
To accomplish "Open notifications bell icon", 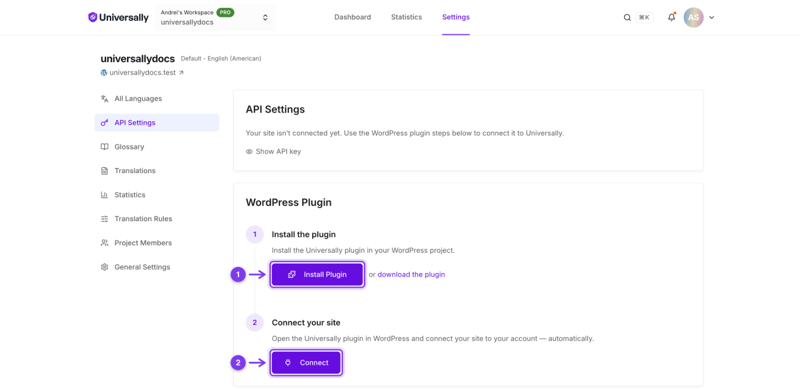I will [x=671, y=17].
